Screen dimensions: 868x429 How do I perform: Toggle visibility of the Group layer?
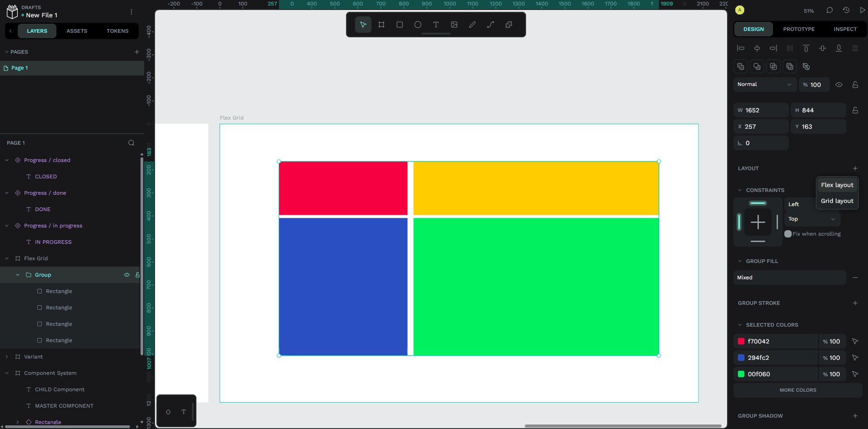[127, 275]
